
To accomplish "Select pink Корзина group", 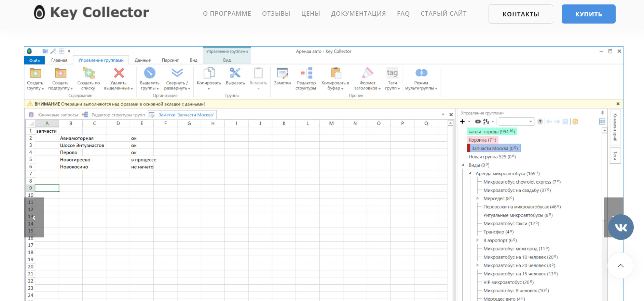I will (482, 140).
